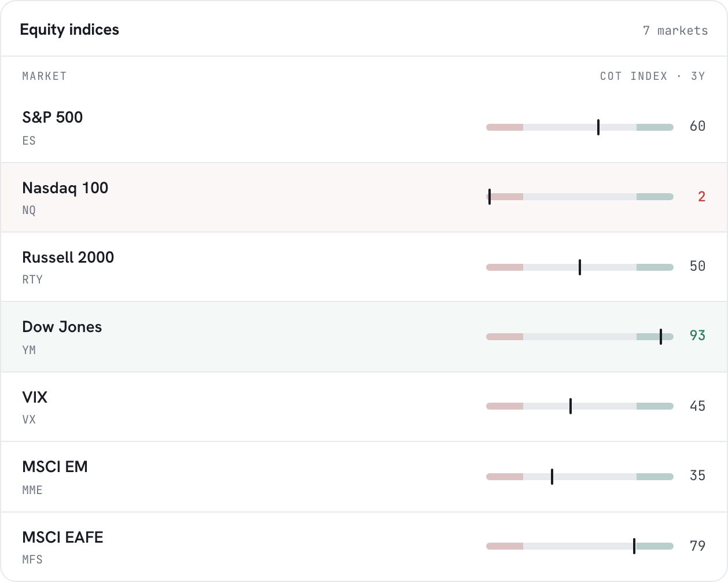The width and height of the screenshot is (728, 582).
Task: Click the Dow Jones green value 93
Action: tap(697, 336)
